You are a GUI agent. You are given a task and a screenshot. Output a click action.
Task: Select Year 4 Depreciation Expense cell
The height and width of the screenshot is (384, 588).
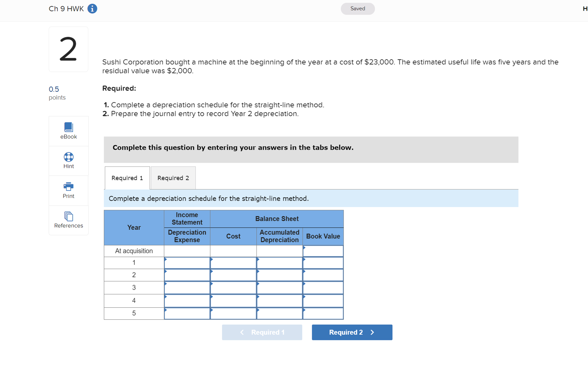click(x=187, y=301)
